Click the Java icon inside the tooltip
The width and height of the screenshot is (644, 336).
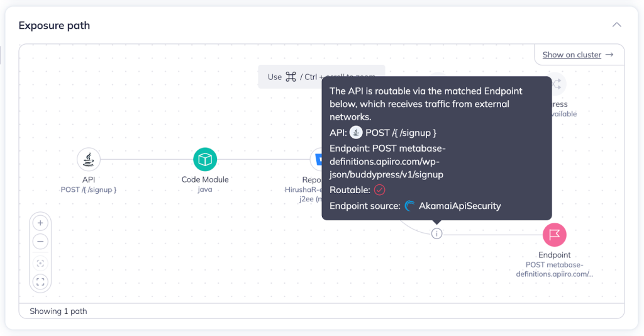tap(356, 132)
